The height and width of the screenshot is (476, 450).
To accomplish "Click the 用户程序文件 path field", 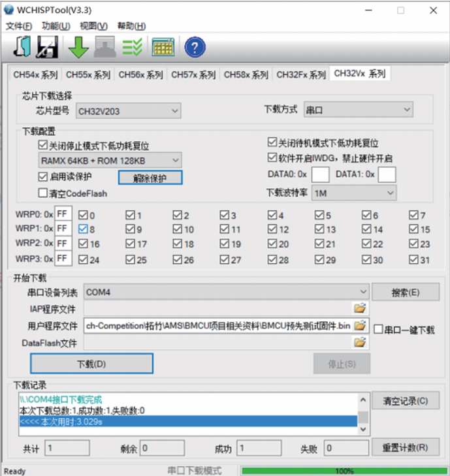I will 217,326.
